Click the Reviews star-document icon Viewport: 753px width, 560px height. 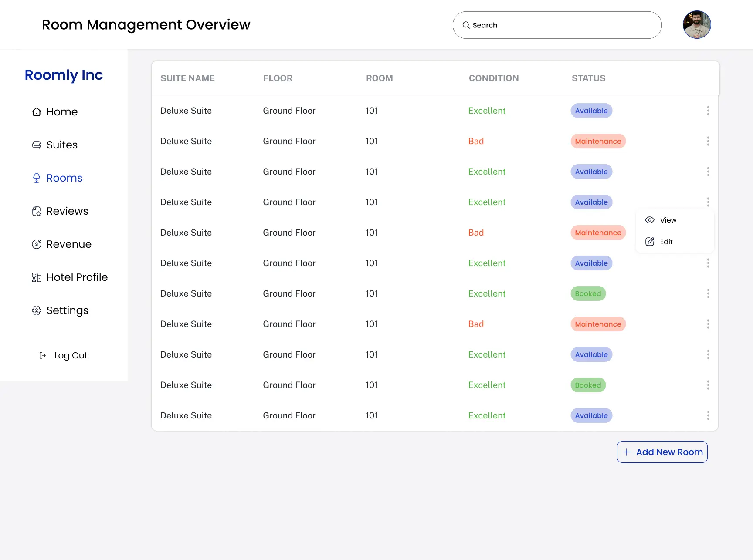click(x=37, y=211)
